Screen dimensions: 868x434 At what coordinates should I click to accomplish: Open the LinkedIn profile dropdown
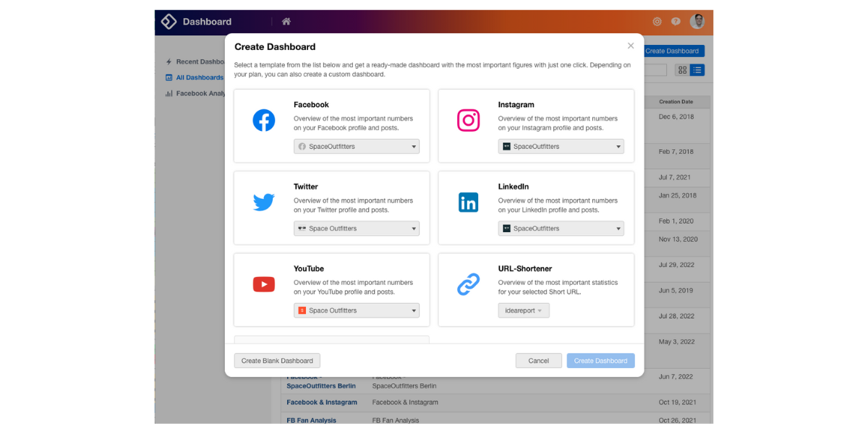(x=561, y=229)
